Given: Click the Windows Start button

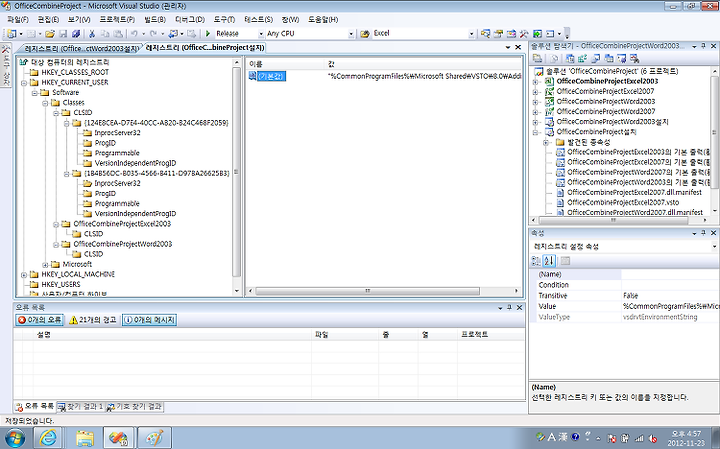Looking at the screenshot, I should [x=14, y=438].
